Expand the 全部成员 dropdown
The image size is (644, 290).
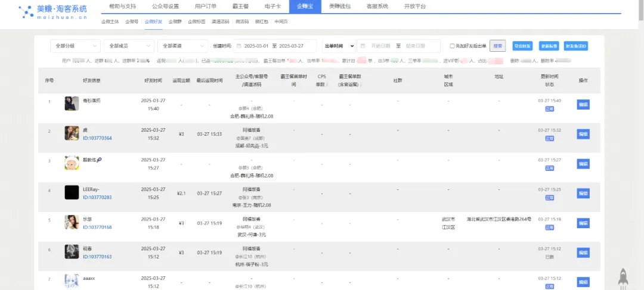(129, 46)
